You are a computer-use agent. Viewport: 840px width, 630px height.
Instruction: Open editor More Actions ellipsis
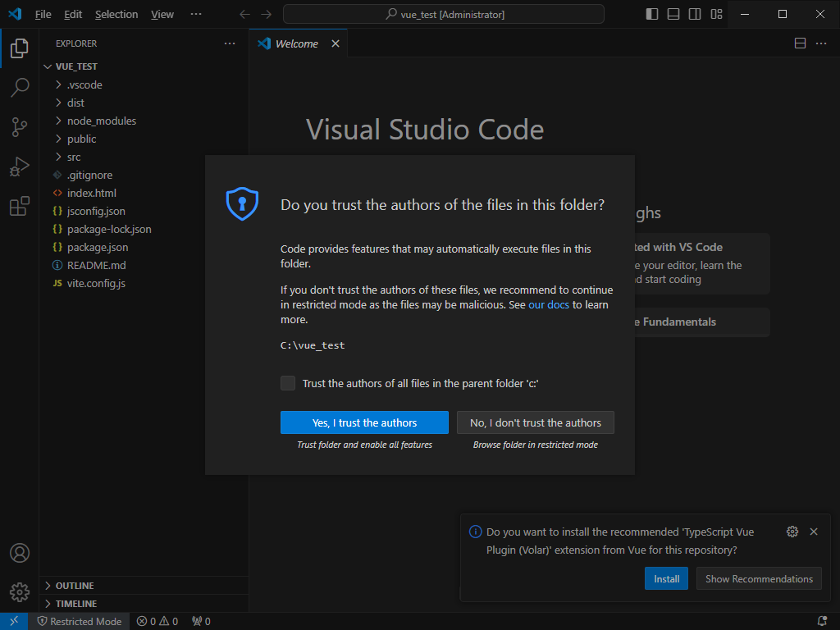click(x=821, y=43)
